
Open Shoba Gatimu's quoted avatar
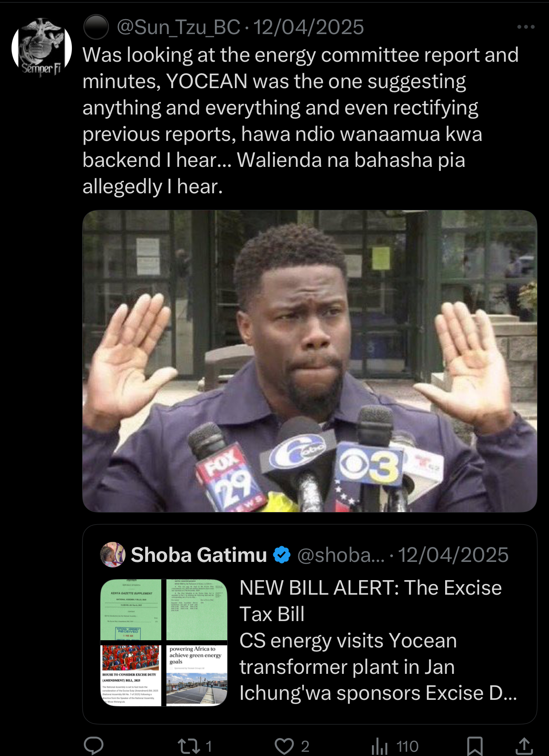coord(113,555)
